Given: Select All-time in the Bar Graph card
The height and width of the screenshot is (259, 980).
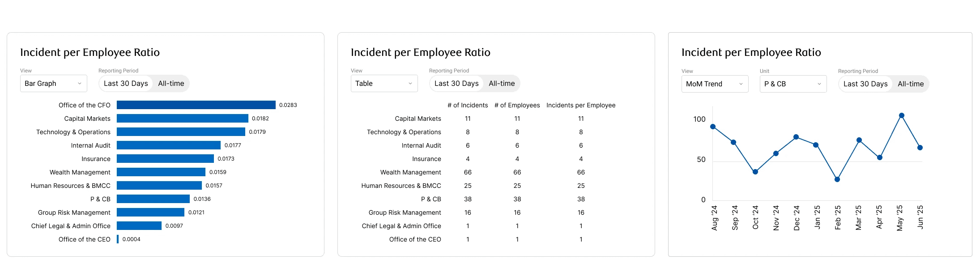Looking at the screenshot, I should pyautogui.click(x=171, y=84).
